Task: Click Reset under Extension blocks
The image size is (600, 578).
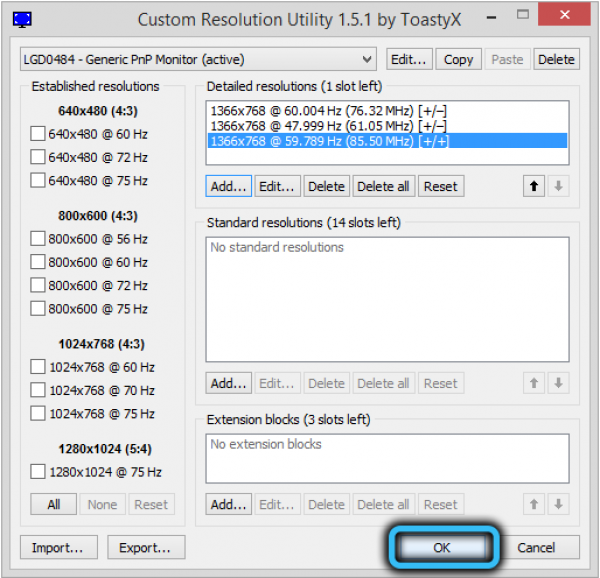Action: coord(441,504)
